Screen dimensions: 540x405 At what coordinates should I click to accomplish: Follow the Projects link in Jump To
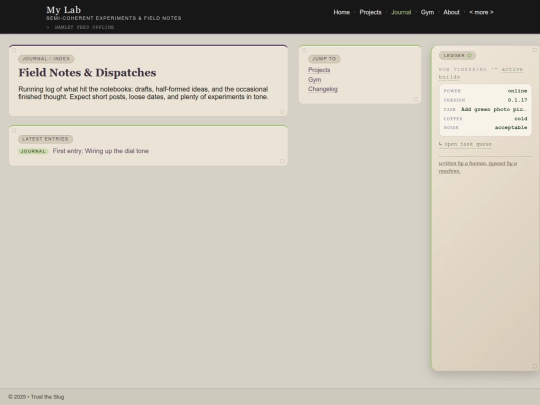point(319,70)
